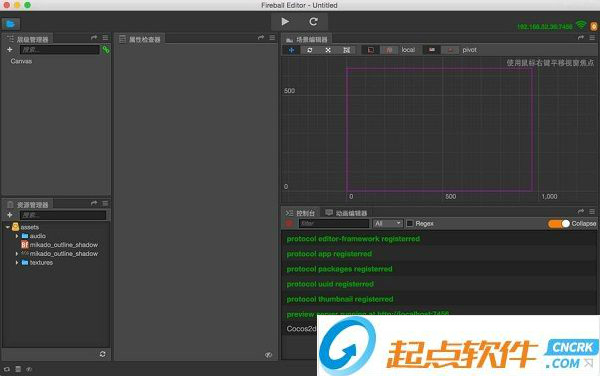Open the console panel menu icon
Screen dimensions: 600x376
click(592, 212)
